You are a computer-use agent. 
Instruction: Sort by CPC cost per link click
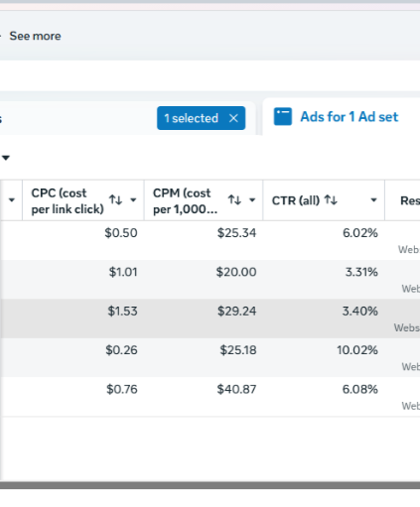pos(116,199)
